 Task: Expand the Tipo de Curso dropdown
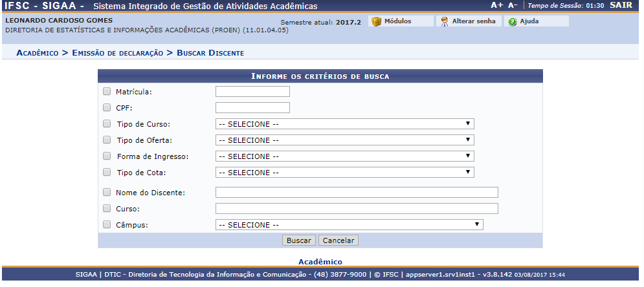344,124
